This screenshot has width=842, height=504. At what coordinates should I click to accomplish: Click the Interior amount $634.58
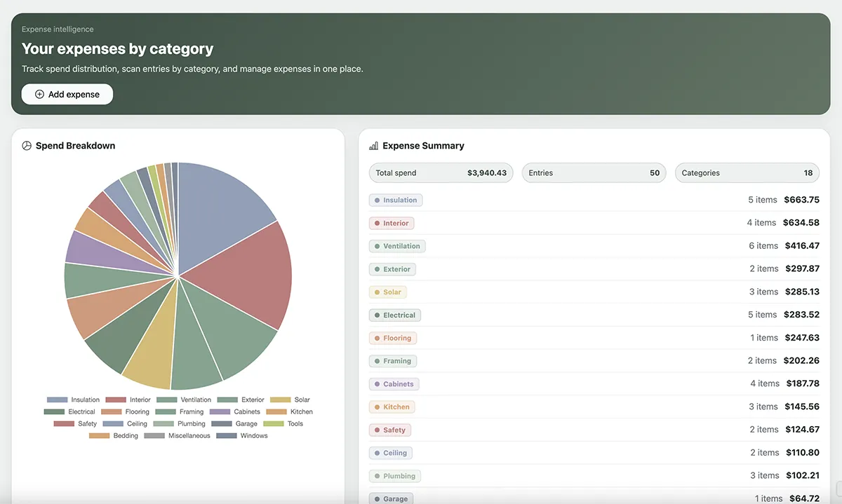coord(801,223)
